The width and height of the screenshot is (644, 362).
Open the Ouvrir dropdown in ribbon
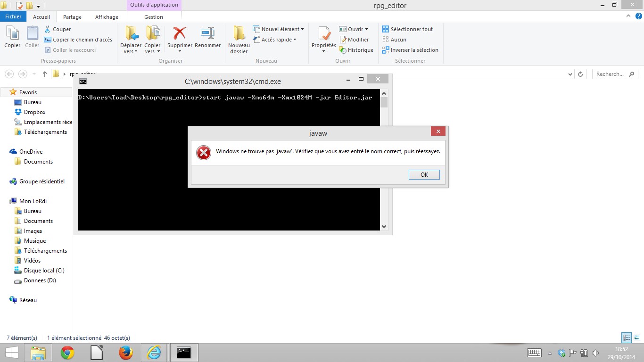coord(354,29)
